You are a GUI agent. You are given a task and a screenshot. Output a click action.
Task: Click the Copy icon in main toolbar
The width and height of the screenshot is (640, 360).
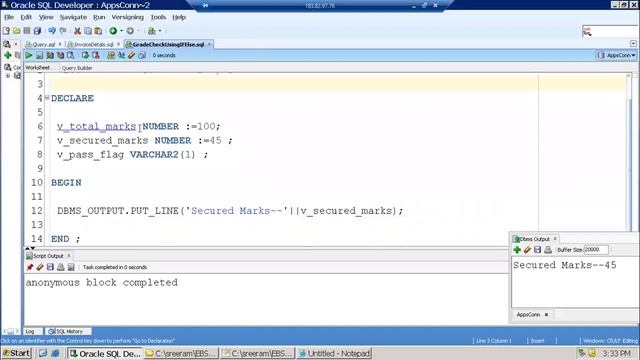tap(88, 31)
